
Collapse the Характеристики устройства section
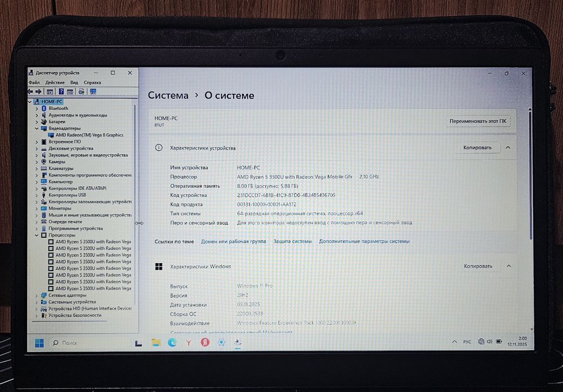[508, 147]
